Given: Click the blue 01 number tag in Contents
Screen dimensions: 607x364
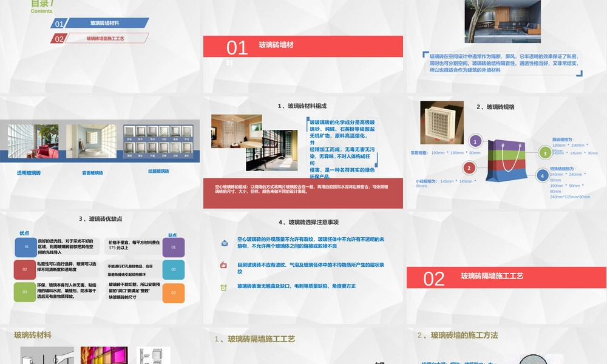Looking at the screenshot, I should [x=59, y=24].
